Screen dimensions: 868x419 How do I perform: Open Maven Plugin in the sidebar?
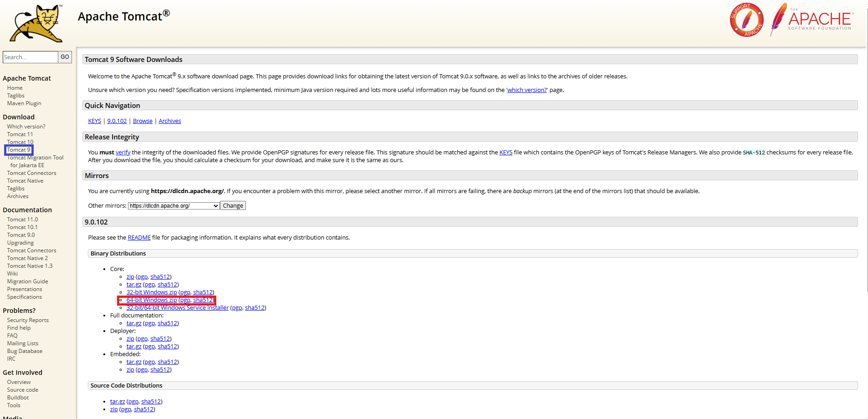click(24, 103)
